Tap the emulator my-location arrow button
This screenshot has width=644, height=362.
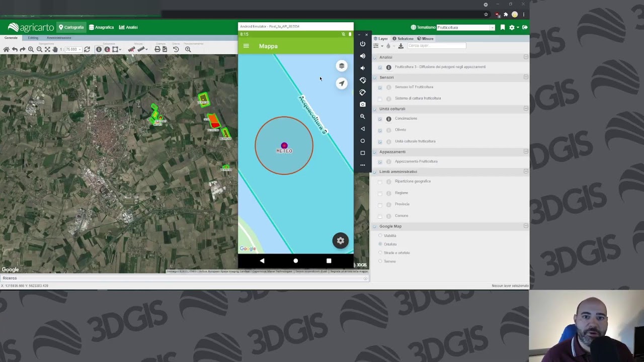pos(342,83)
